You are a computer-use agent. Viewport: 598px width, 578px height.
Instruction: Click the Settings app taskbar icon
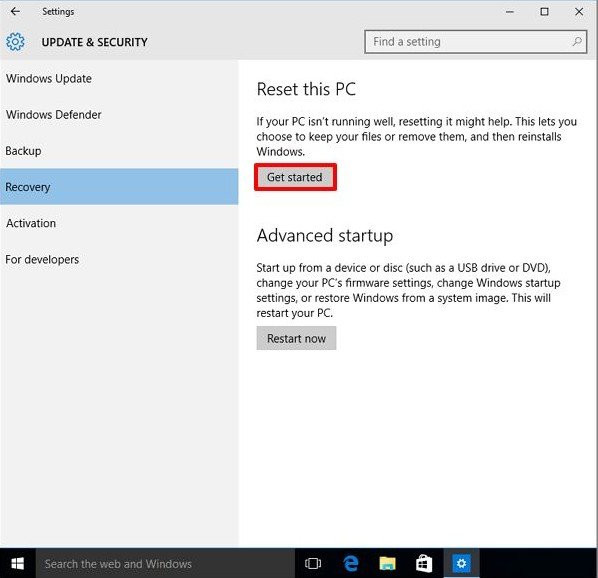(461, 563)
